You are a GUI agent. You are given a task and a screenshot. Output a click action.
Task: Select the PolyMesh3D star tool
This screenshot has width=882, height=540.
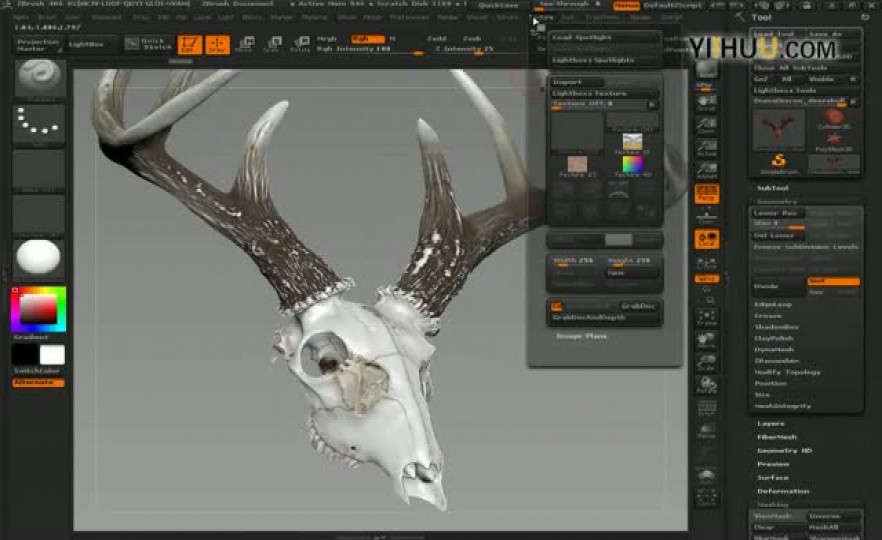coord(834,142)
